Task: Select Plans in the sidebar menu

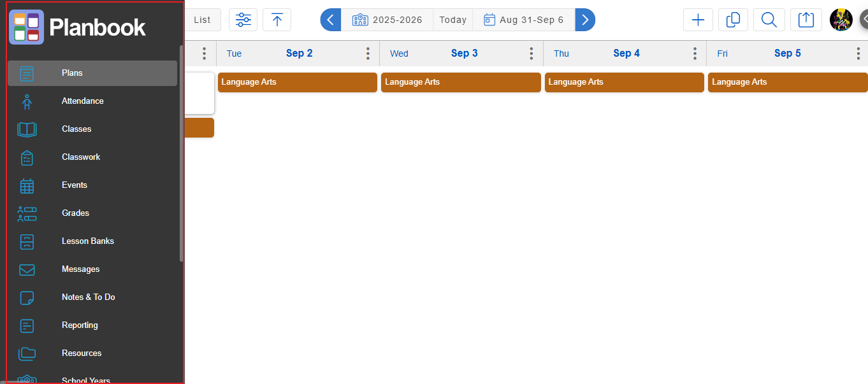Action: pos(92,73)
